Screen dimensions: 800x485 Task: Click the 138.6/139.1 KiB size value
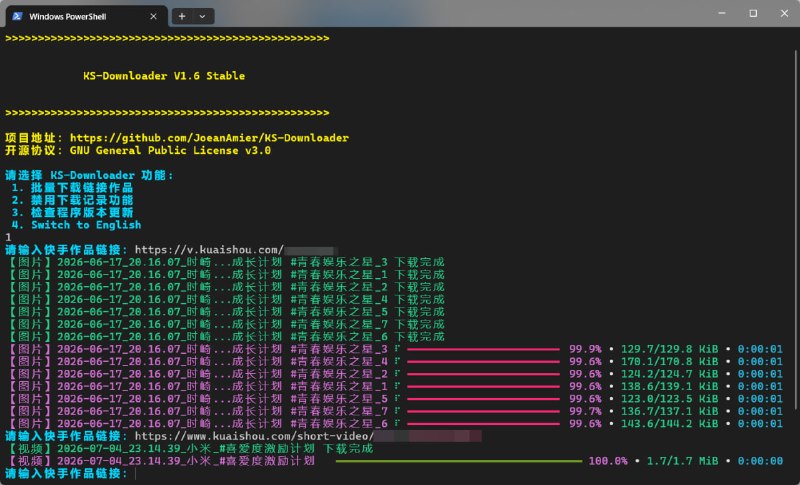coord(669,387)
